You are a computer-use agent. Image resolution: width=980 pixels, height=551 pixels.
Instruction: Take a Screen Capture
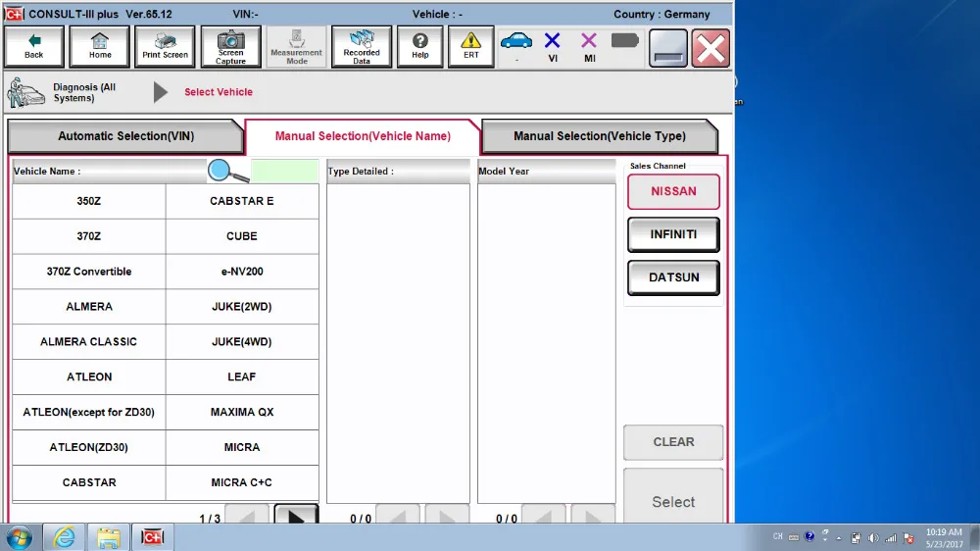point(230,46)
